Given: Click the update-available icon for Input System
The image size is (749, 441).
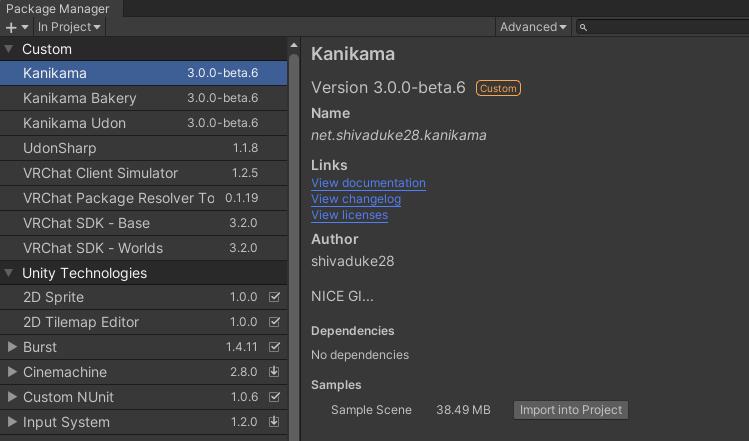Looking at the screenshot, I should coord(274,421).
